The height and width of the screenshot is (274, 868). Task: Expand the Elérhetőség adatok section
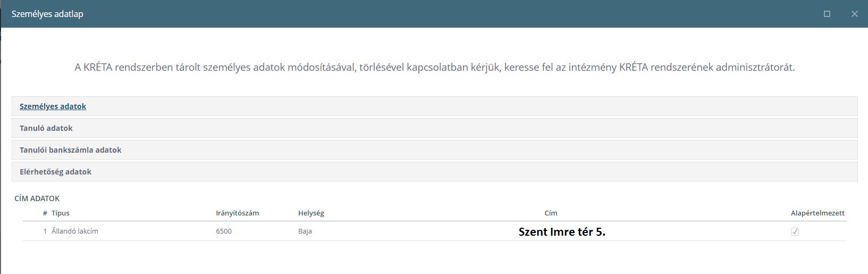click(x=55, y=172)
